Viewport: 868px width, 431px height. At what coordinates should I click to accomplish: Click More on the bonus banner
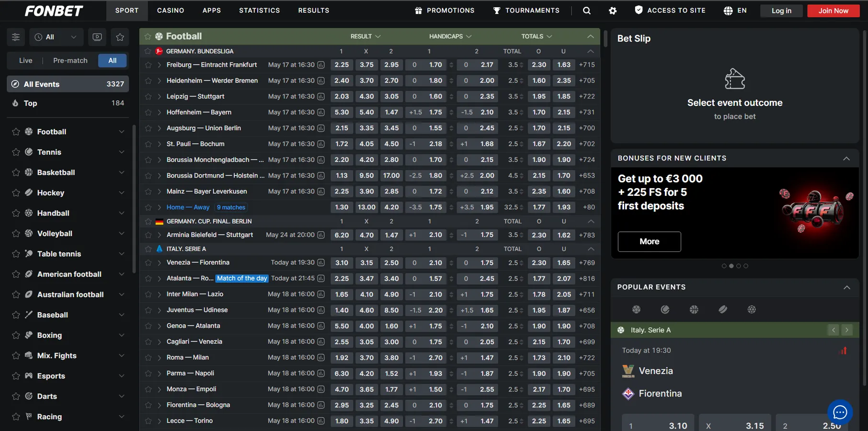coord(649,241)
